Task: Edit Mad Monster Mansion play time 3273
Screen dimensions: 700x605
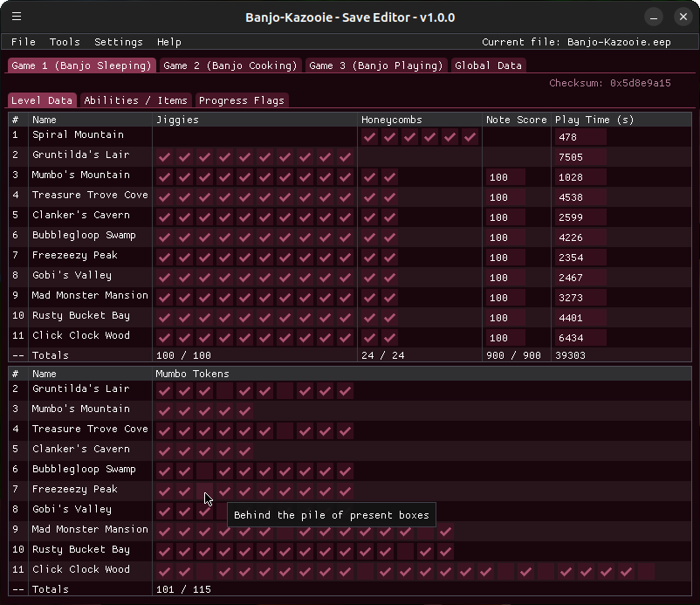Action: tap(580, 298)
